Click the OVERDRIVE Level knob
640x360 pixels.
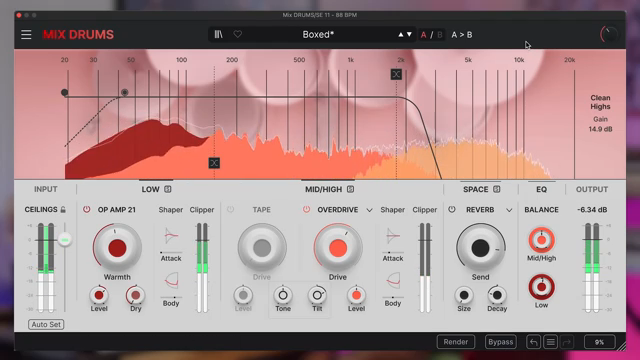click(356, 295)
